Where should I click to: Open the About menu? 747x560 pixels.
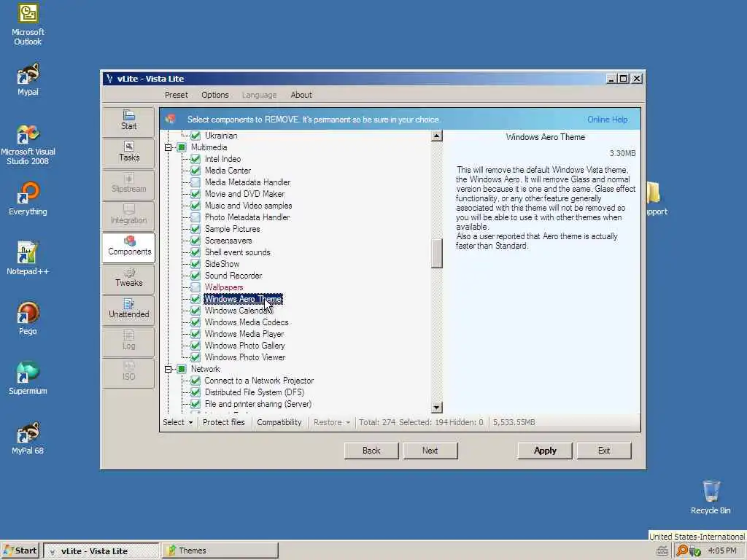[x=301, y=95]
